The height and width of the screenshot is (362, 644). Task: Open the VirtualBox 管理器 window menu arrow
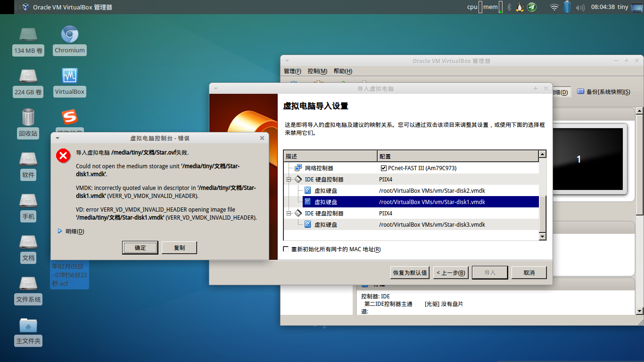(x=287, y=61)
